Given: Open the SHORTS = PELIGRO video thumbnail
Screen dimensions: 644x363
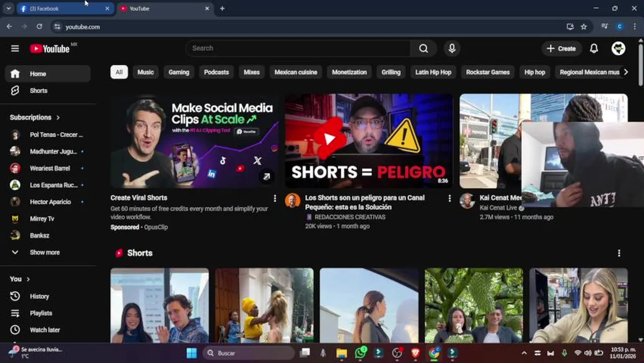Looking at the screenshot, I should 369,141.
